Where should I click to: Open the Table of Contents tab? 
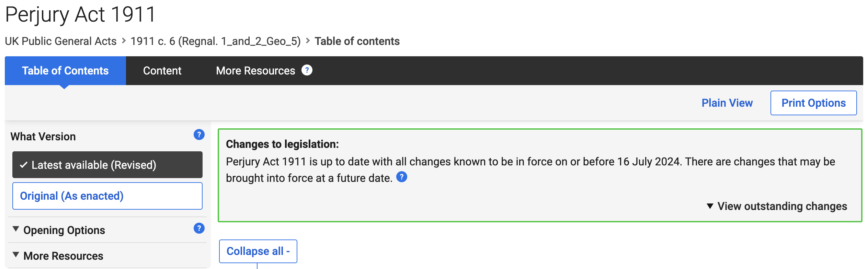point(65,71)
